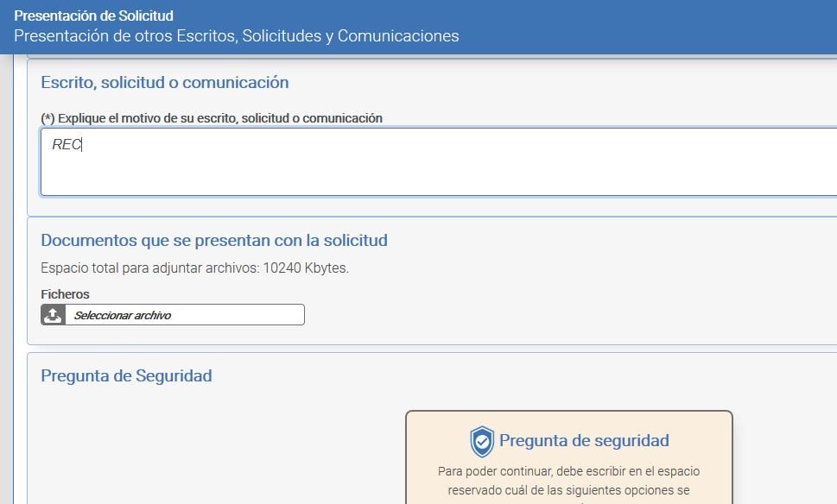Viewport: 837px width, 504px height.
Task: Select the Escrito, solicitud o comunicación heading
Action: tap(164, 83)
